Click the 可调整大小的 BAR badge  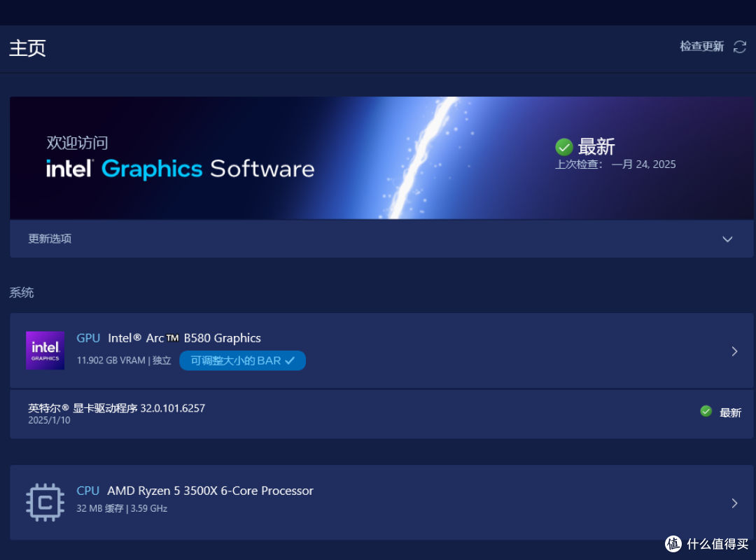click(x=242, y=360)
